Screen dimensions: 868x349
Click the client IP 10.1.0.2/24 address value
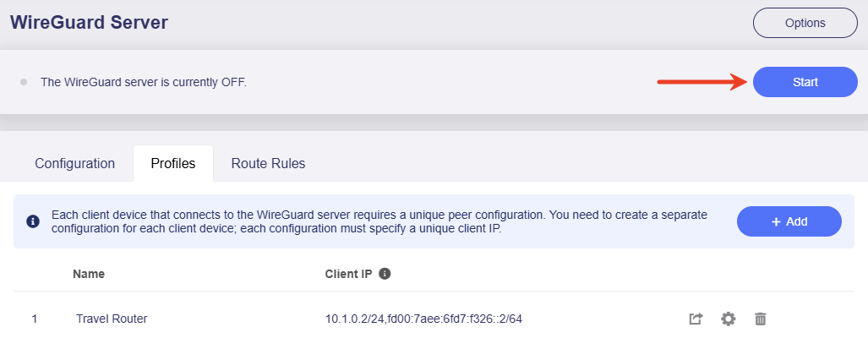click(x=424, y=319)
